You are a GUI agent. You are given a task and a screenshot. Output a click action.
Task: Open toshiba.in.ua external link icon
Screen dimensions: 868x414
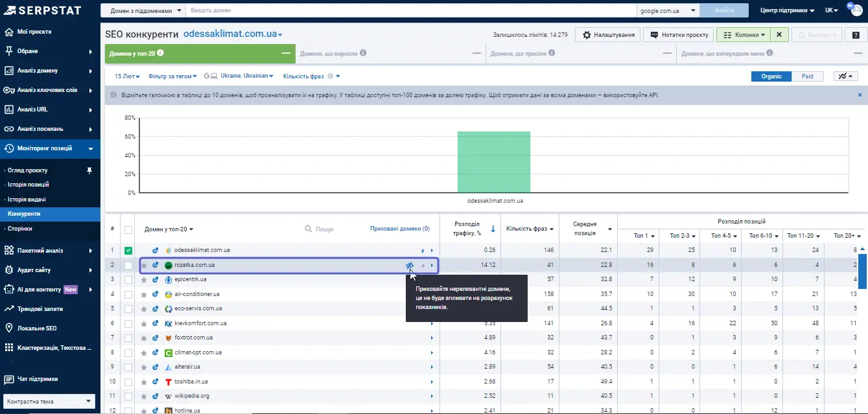pyautogui.click(x=156, y=382)
